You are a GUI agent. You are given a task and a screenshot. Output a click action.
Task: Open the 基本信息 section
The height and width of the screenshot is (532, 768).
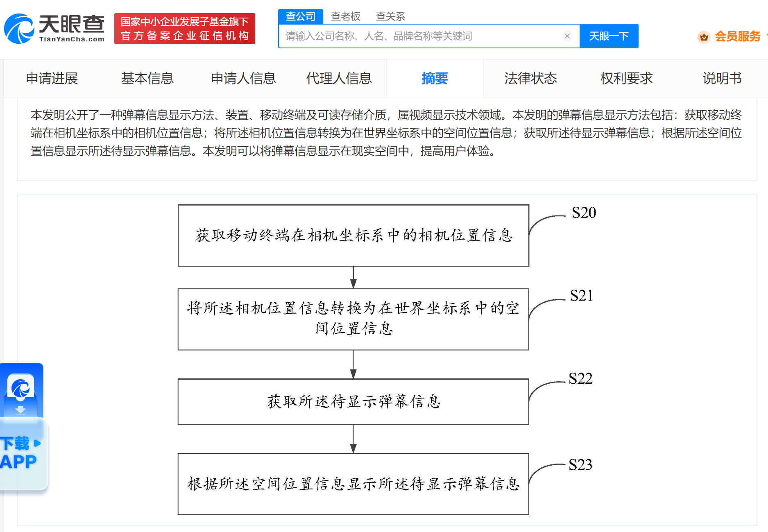(x=147, y=79)
